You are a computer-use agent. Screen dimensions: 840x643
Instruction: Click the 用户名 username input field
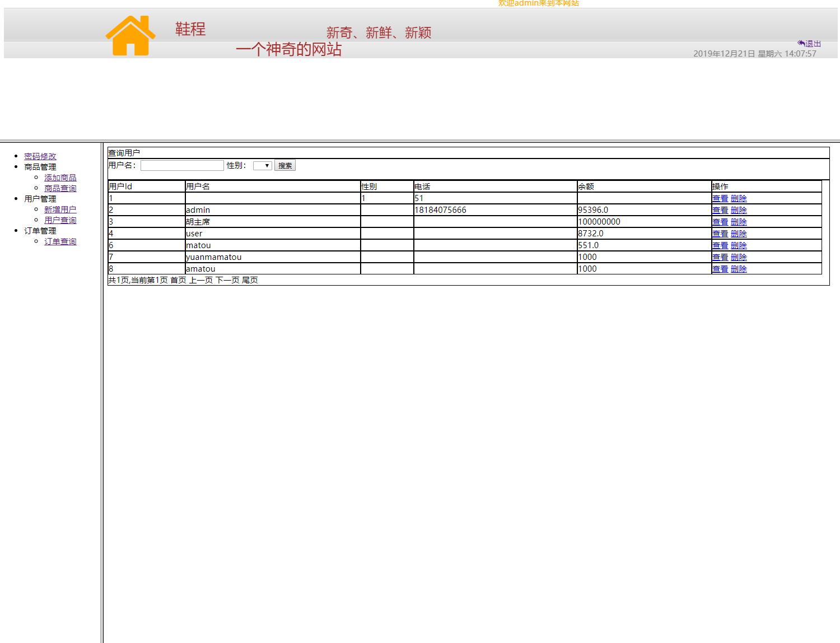coord(181,165)
